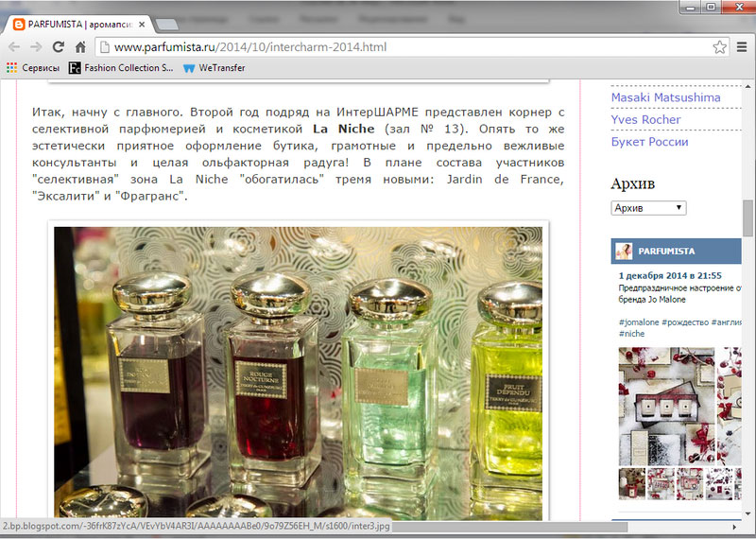Expand the Архив dropdown

(648, 208)
